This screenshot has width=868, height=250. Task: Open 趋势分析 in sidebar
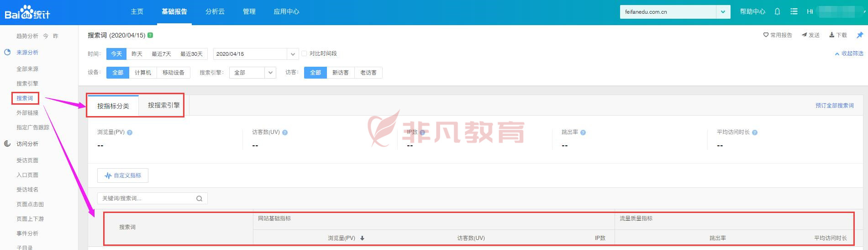27,36
